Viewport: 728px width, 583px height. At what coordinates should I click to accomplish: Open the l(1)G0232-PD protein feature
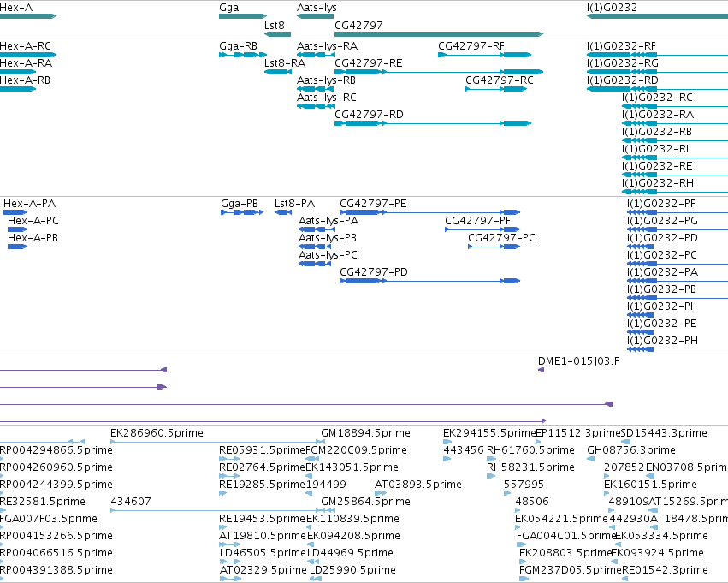640,247
